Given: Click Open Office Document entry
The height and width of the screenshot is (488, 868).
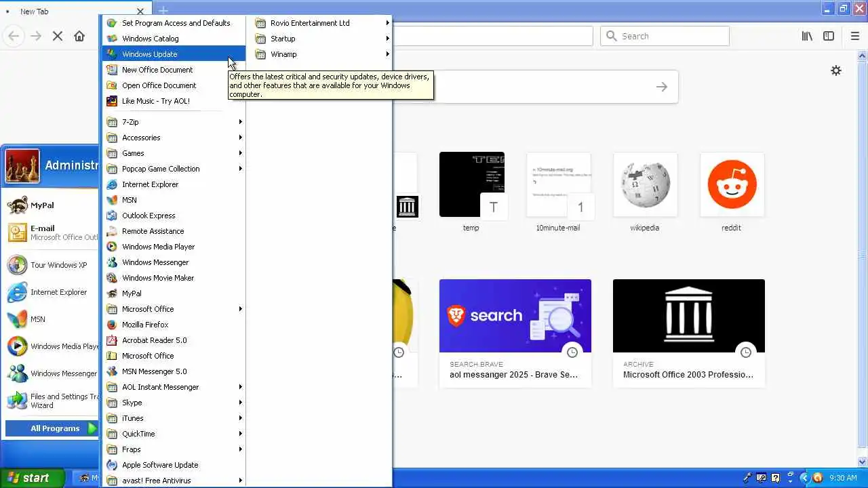Looking at the screenshot, I should coord(174,85).
